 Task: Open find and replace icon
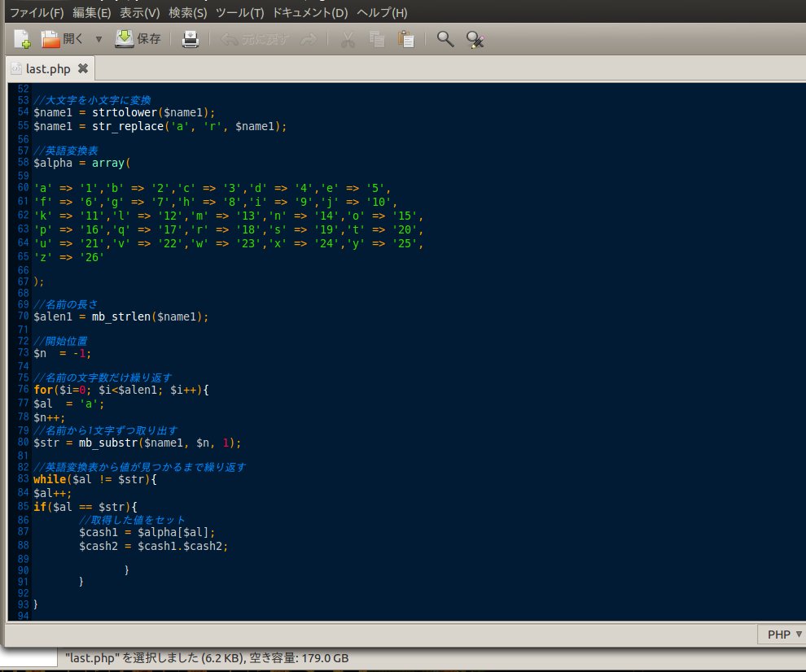click(475, 40)
